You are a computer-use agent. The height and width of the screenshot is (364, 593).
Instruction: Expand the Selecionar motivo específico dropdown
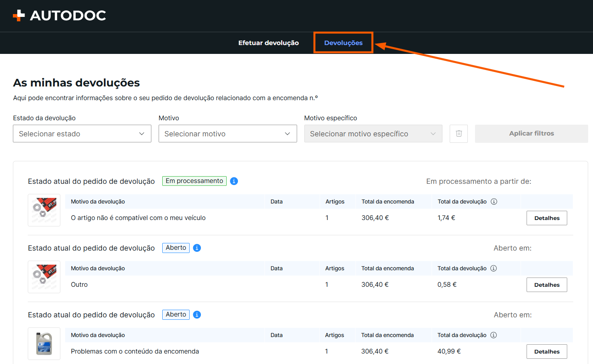pos(373,134)
